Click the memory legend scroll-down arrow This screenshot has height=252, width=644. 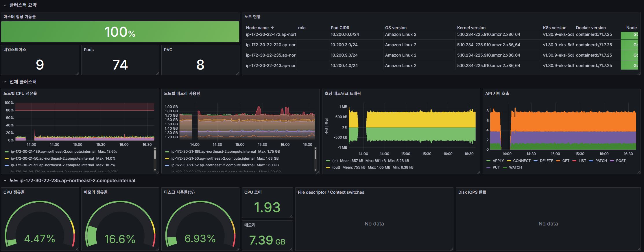click(x=315, y=170)
